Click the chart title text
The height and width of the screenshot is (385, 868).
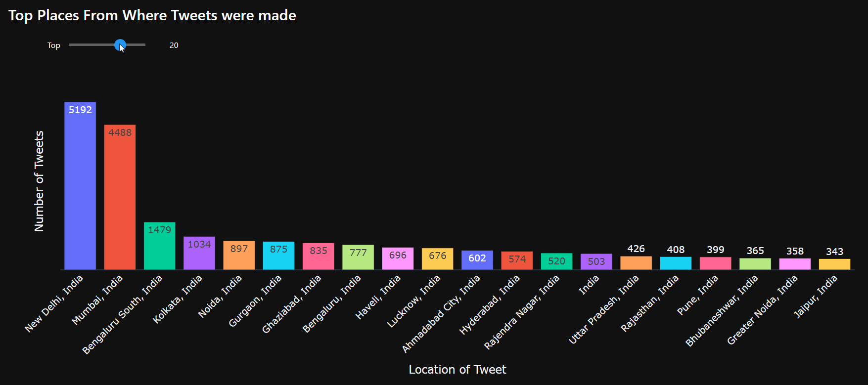tap(152, 15)
